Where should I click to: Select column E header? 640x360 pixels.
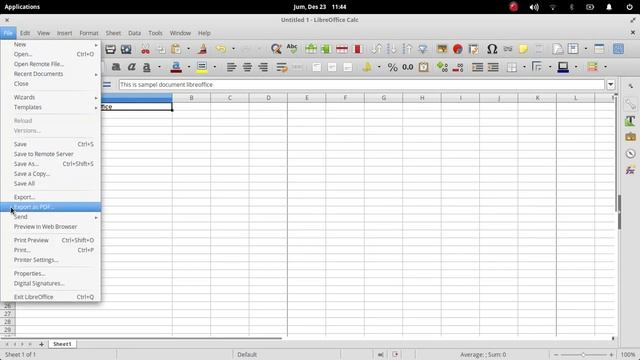pyautogui.click(x=307, y=98)
